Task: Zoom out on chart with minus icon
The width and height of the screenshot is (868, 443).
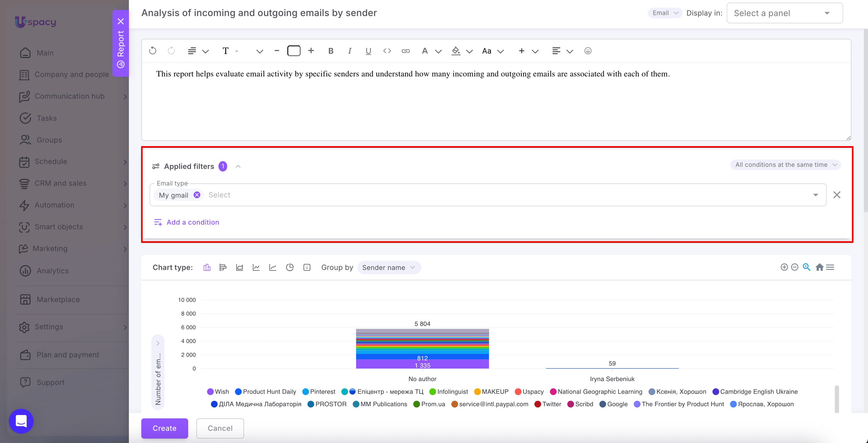Action: 795,267
